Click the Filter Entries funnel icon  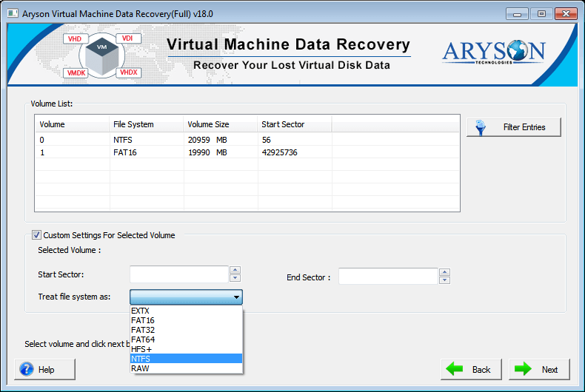click(x=481, y=127)
